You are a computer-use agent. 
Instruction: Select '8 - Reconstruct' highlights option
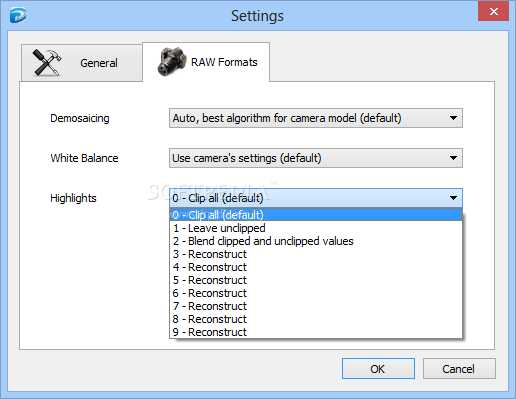(316, 319)
